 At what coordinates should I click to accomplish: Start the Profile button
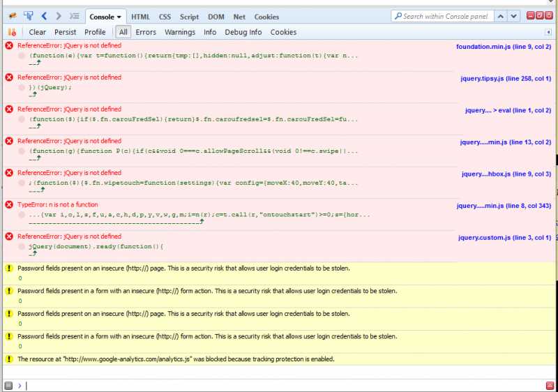click(x=95, y=32)
